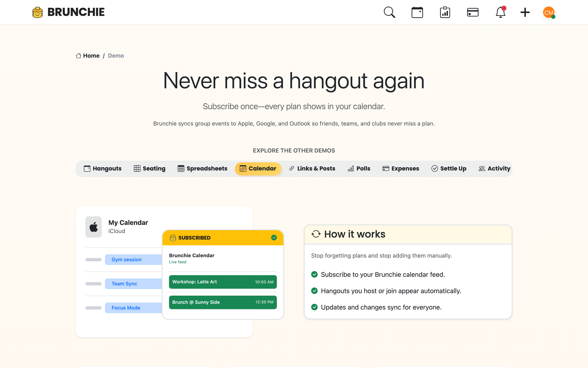Click the EXPLORE THE OTHER DEMOS label
This screenshot has height=368, width=588.
coord(294,150)
